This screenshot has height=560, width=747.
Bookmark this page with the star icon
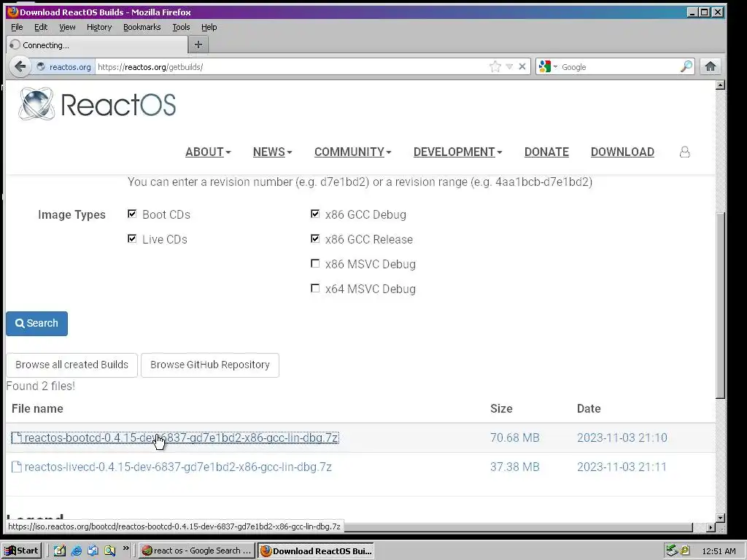pyautogui.click(x=495, y=66)
